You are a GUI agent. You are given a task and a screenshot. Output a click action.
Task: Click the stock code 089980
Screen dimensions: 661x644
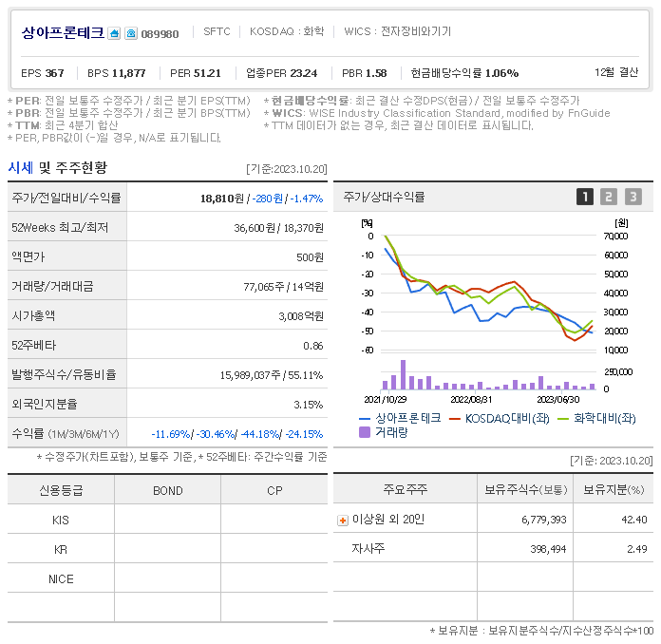pos(160,34)
